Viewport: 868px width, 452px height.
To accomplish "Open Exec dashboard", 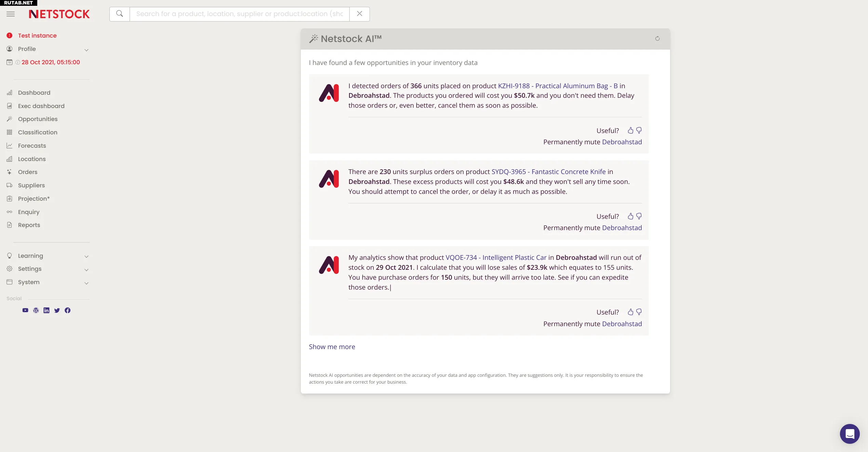I will (41, 106).
